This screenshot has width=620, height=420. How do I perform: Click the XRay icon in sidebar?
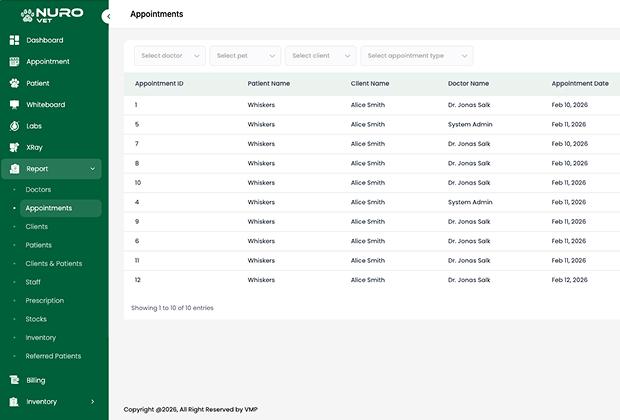(14, 147)
